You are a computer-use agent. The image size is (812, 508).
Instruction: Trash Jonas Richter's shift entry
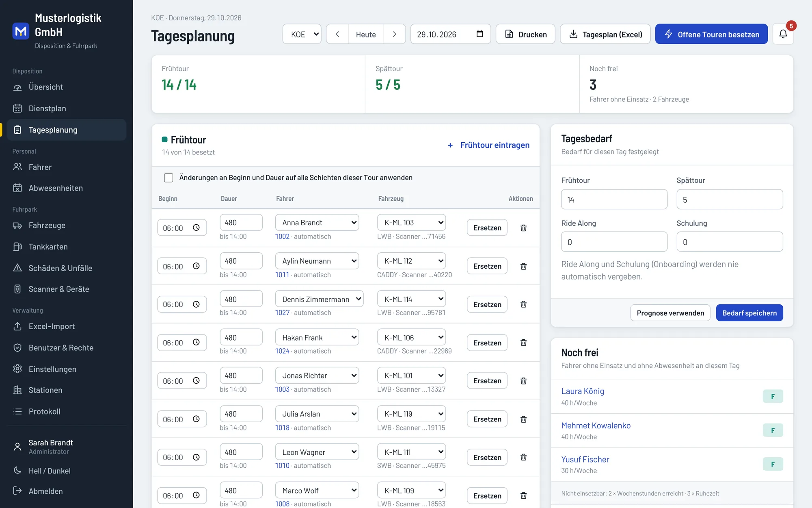click(x=523, y=381)
